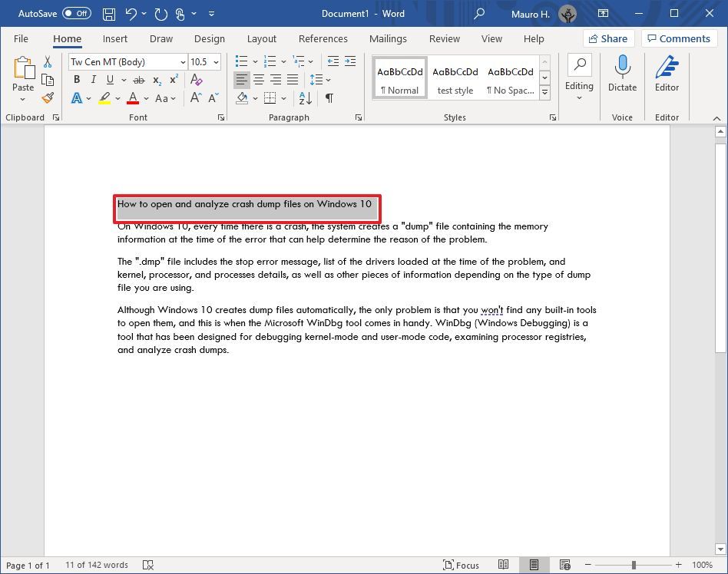
Task: Open the Comments panel
Action: click(x=679, y=38)
